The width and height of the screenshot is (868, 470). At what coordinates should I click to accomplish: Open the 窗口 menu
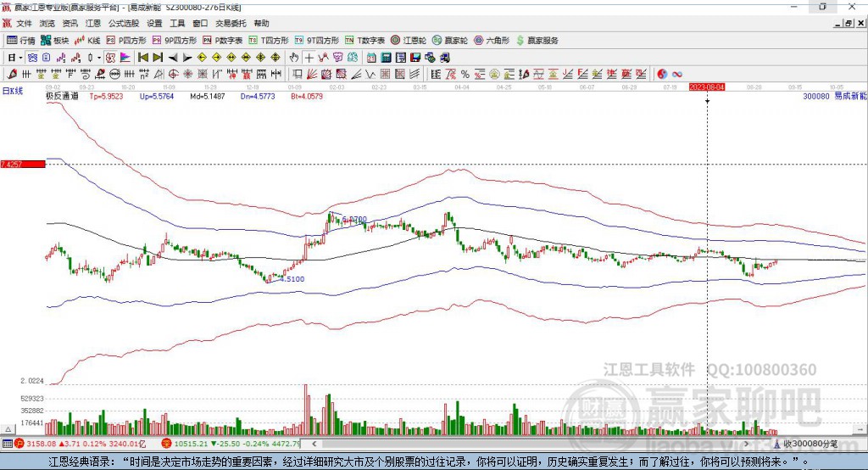click(200, 23)
